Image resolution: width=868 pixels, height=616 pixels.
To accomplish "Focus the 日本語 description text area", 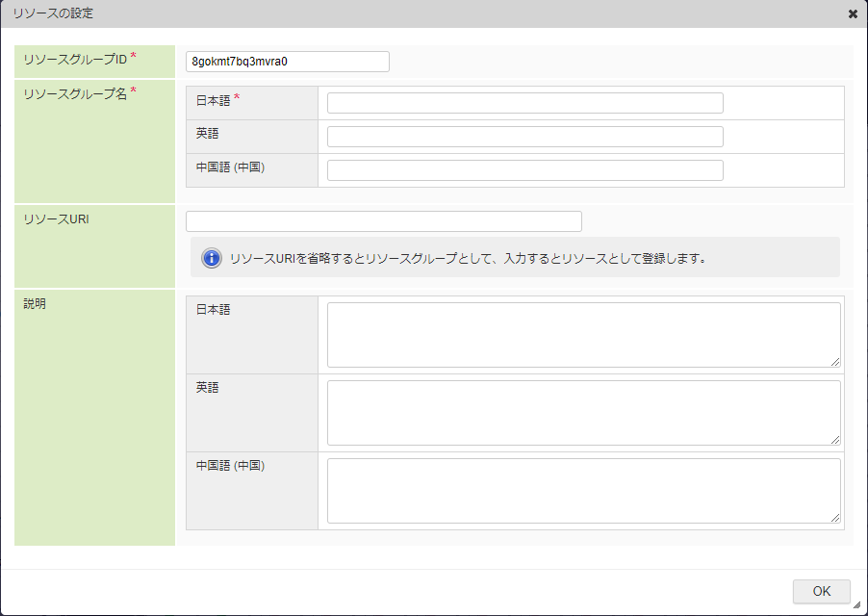I will tap(582, 334).
